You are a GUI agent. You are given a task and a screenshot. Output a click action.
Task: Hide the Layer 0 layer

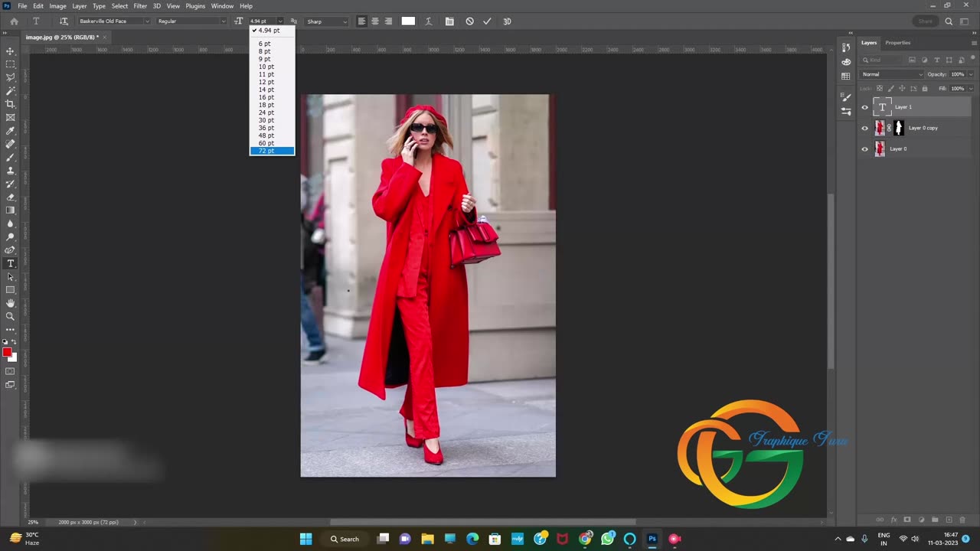click(865, 149)
